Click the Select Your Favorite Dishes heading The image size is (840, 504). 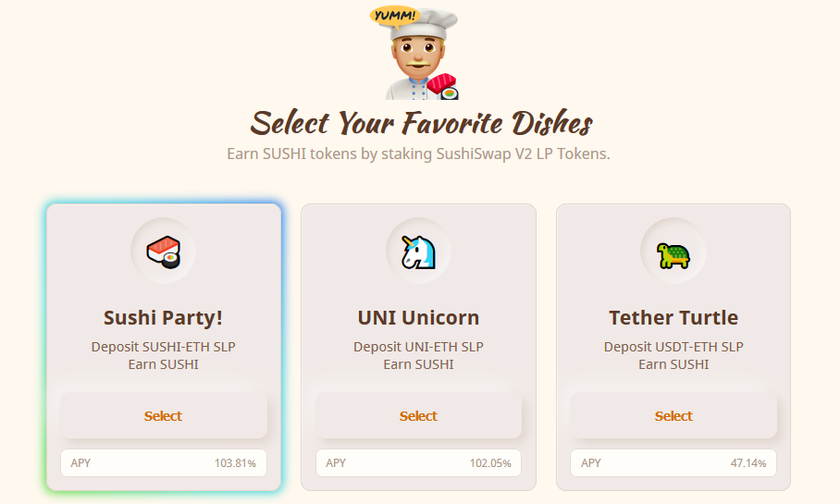[x=421, y=122]
